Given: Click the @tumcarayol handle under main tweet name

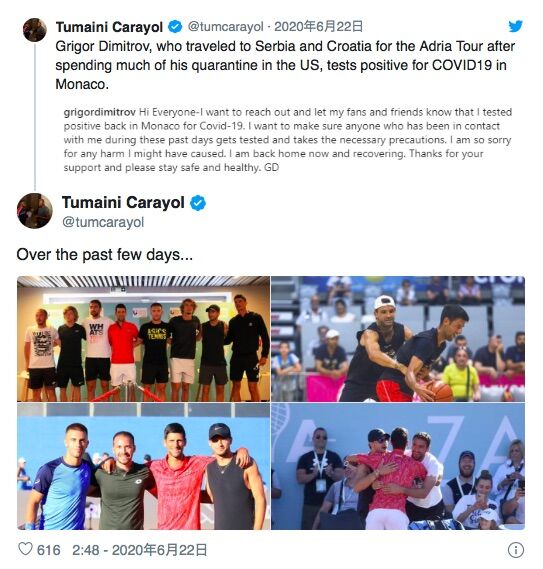Looking at the screenshot, I should [103, 222].
